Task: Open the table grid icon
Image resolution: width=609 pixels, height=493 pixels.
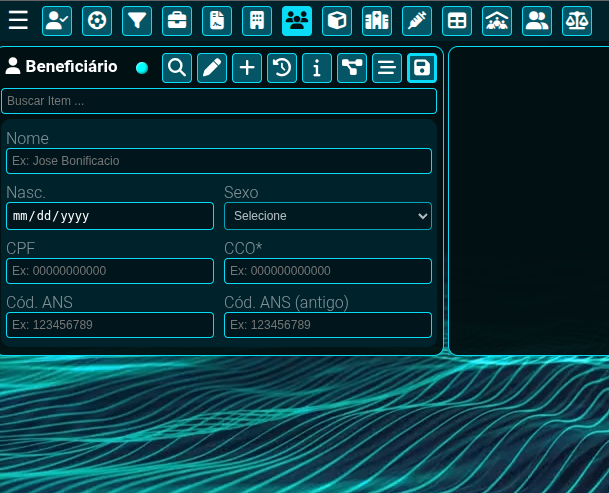Action: coord(457,20)
